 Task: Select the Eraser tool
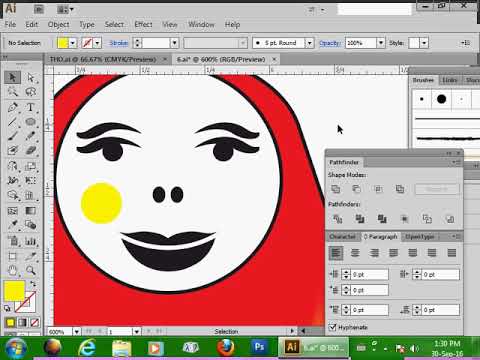[x=31, y=150]
